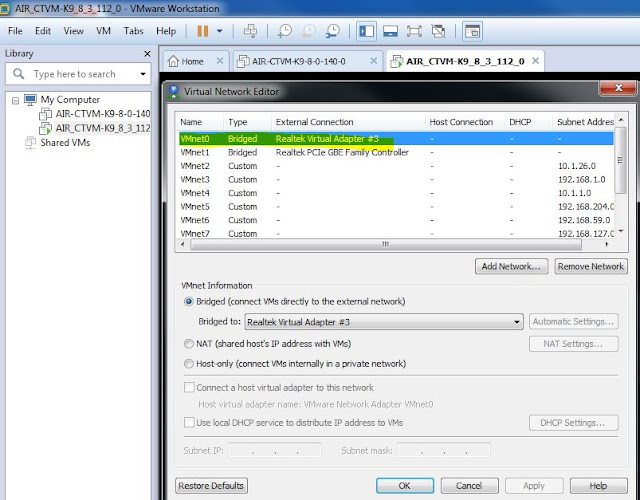This screenshot has width=640, height=500.
Task: Sort by the Name column header
Action: [x=199, y=122]
